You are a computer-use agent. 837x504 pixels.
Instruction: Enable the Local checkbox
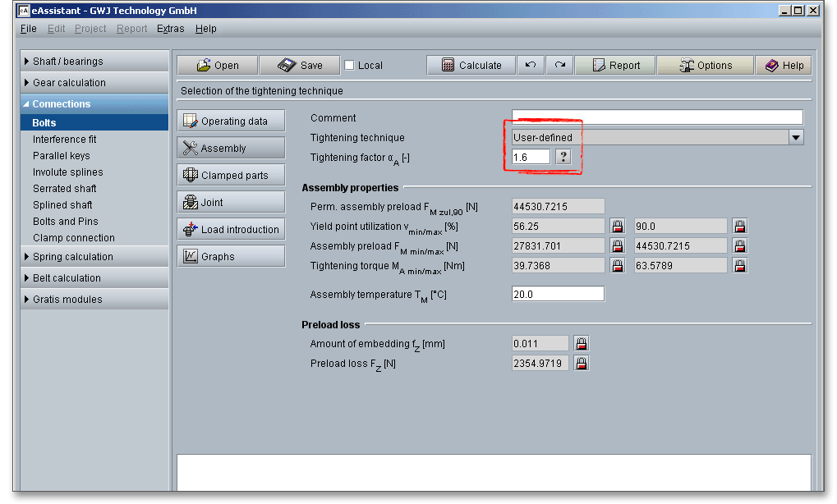coord(349,66)
